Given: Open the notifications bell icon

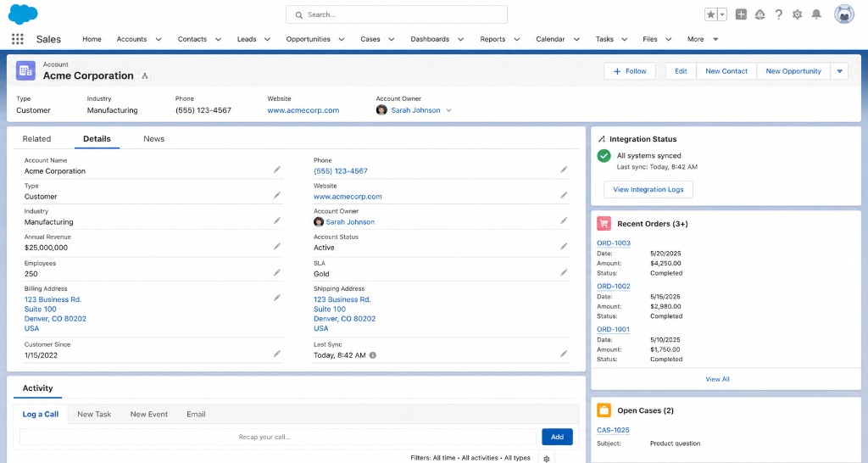Looking at the screenshot, I should click(816, 15).
